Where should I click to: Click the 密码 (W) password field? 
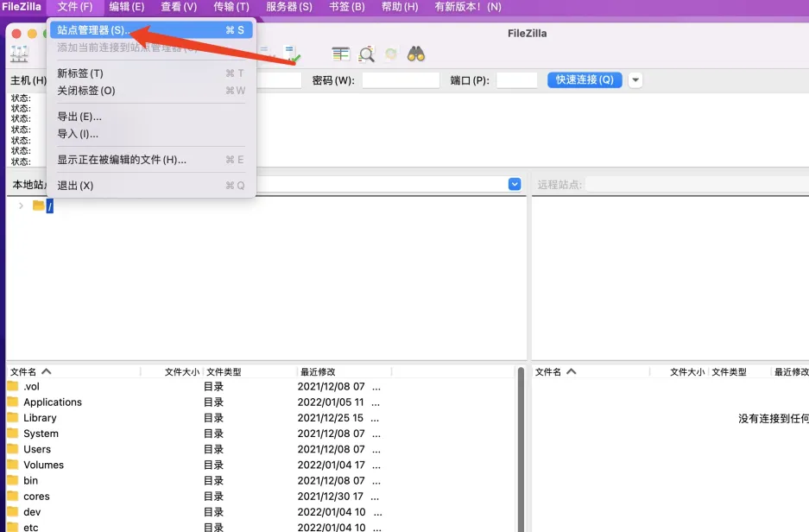click(401, 80)
